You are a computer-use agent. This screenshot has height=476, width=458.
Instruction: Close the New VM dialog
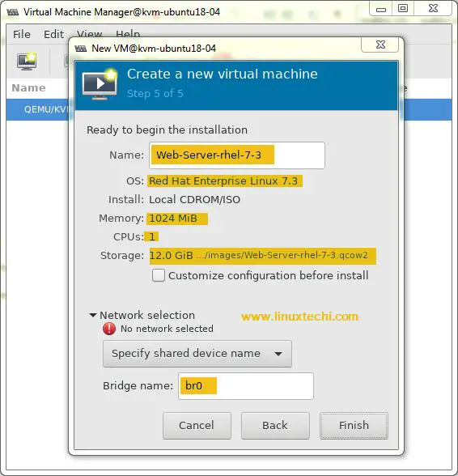pyautogui.click(x=380, y=45)
